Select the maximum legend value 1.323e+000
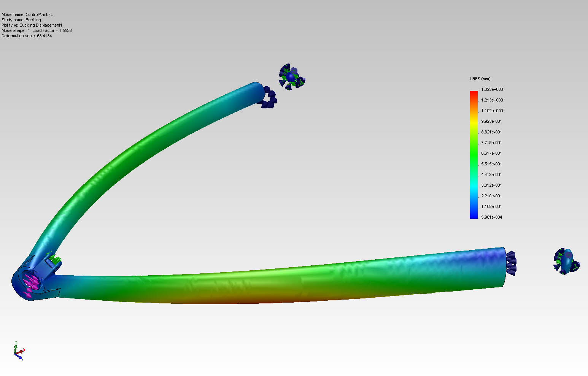The image size is (588, 376). pyautogui.click(x=492, y=89)
